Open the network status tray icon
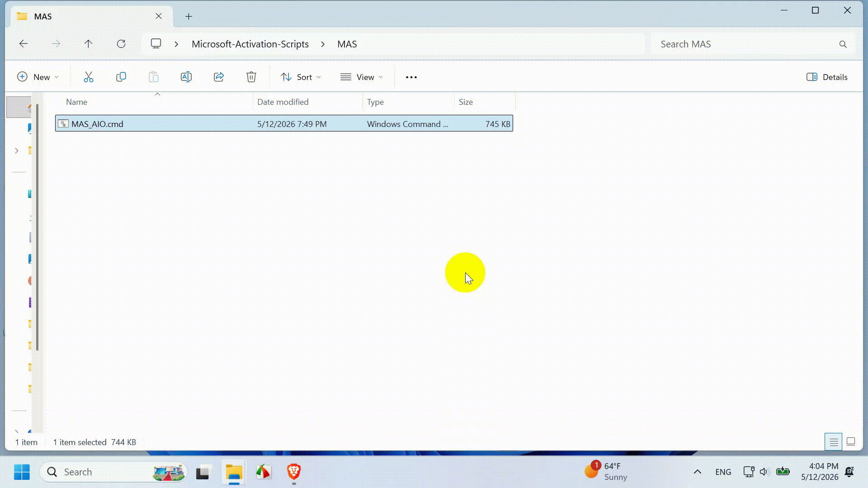Image resolution: width=868 pixels, height=488 pixels. (x=749, y=472)
